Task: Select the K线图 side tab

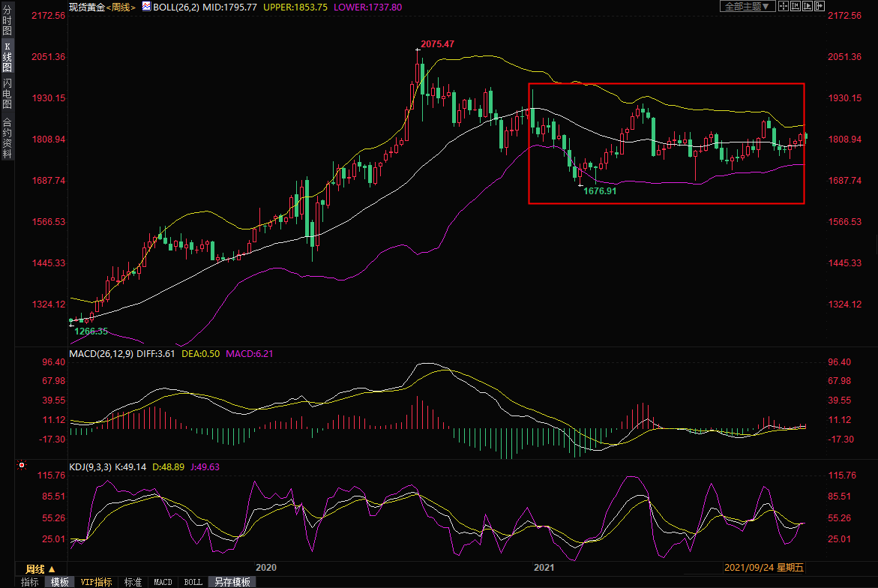Action: click(x=7, y=56)
